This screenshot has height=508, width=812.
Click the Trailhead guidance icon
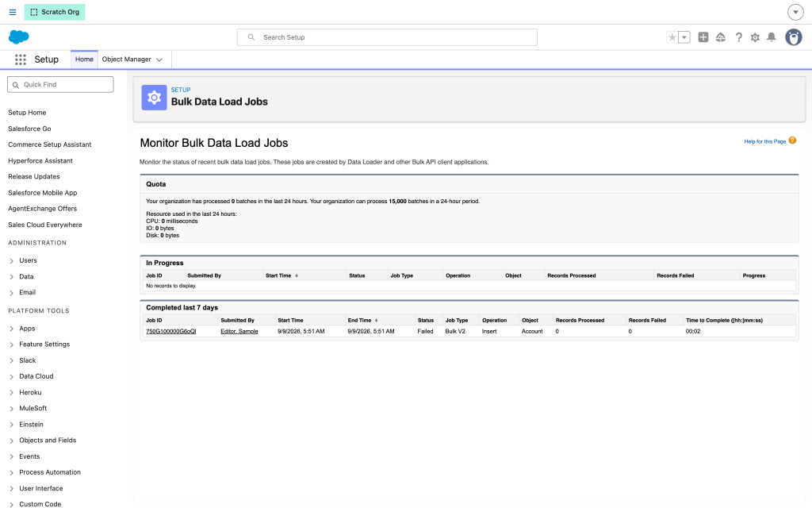[x=720, y=37]
